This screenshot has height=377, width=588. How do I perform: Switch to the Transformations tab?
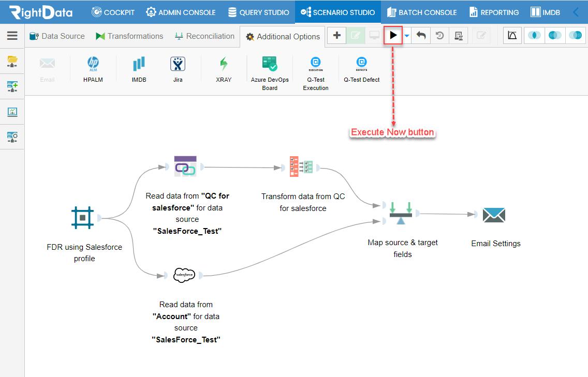tap(129, 36)
